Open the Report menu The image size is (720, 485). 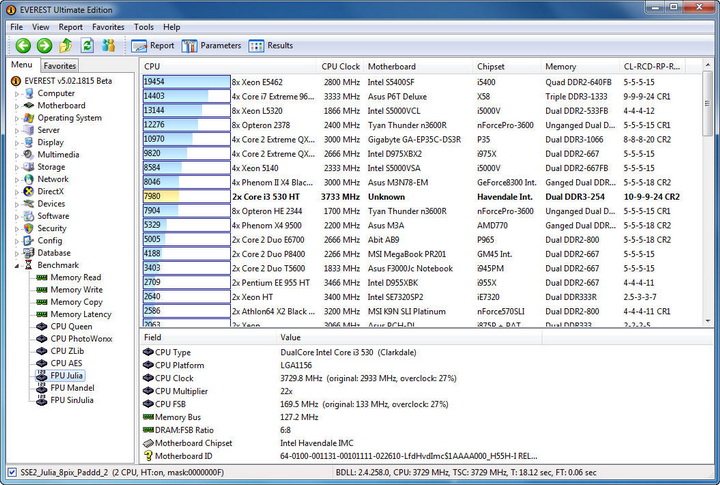coord(70,27)
